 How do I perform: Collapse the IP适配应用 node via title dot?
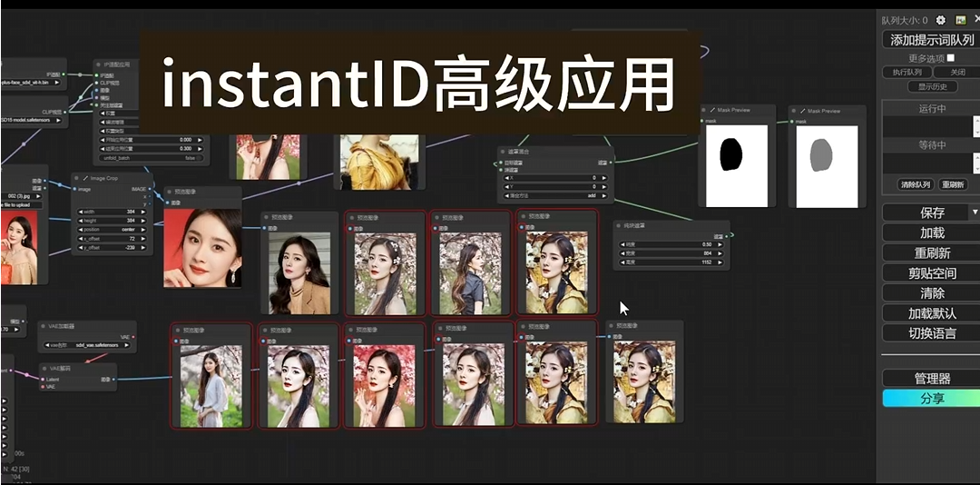point(99,64)
